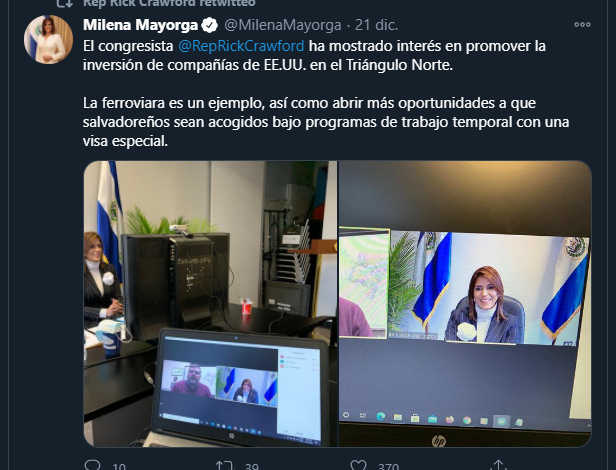Retweet using the arrows icon below the photos
The image size is (616, 470).
(x=225, y=466)
